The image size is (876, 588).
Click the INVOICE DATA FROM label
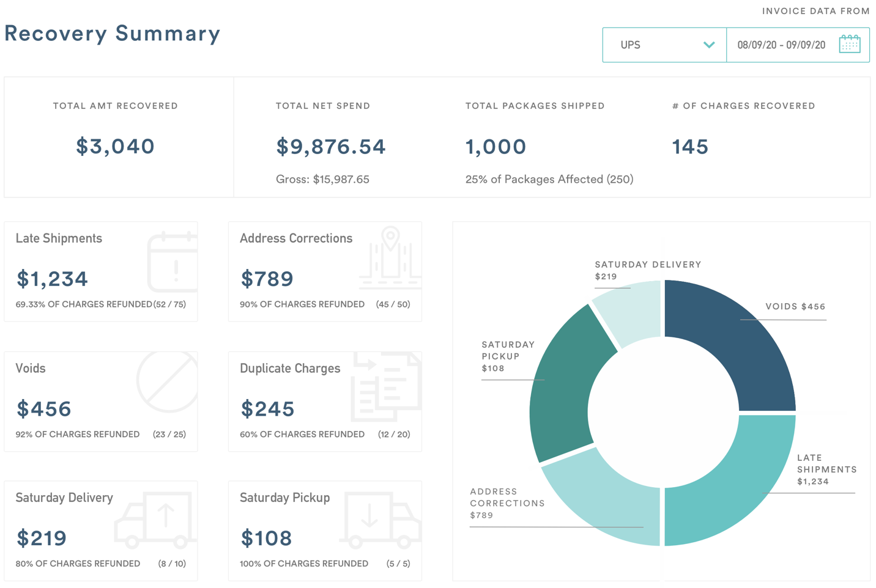[815, 11]
